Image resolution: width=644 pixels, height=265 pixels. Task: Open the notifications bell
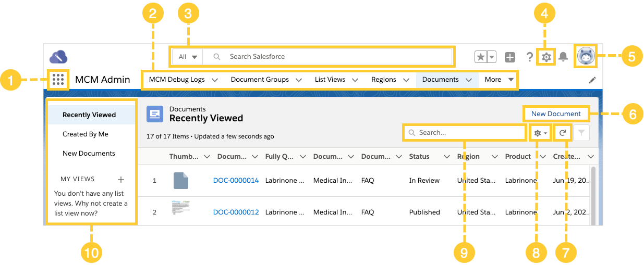click(563, 57)
